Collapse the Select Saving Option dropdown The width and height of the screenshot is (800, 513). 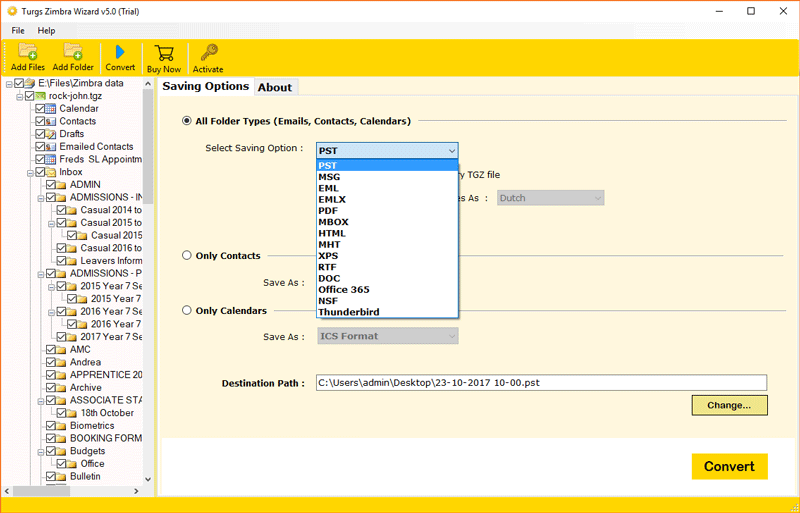pyautogui.click(x=452, y=151)
